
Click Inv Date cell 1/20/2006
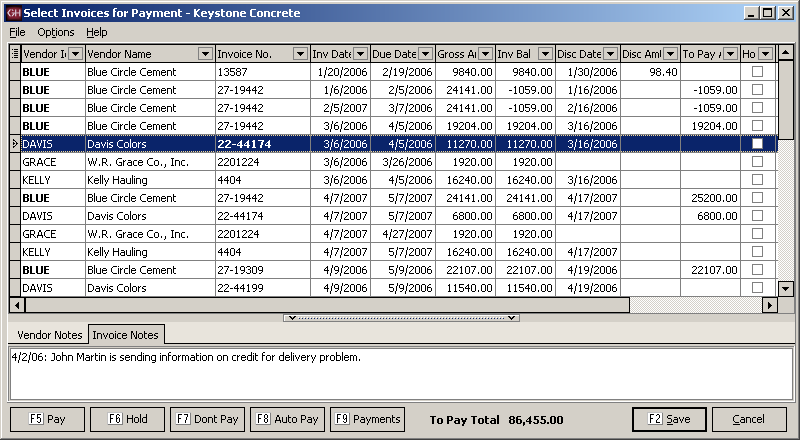340,72
